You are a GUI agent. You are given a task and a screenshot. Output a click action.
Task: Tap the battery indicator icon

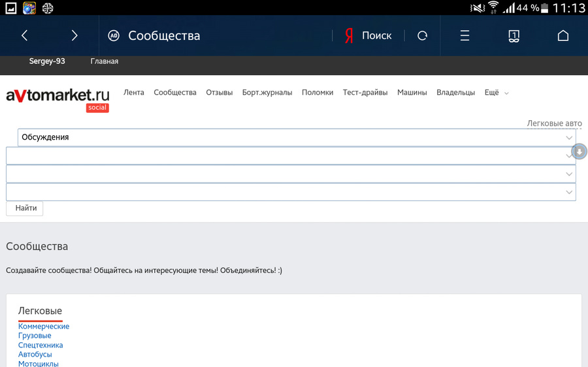click(545, 8)
